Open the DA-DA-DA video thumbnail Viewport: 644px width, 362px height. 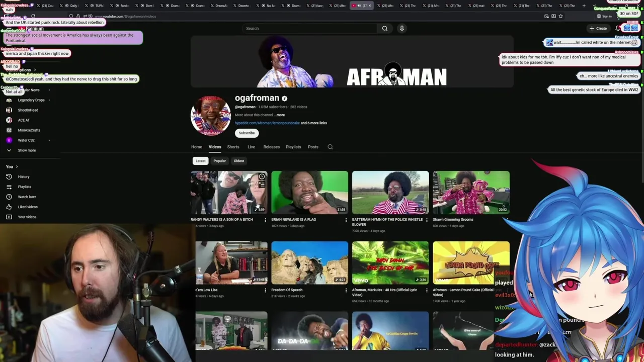pyautogui.click(x=309, y=331)
